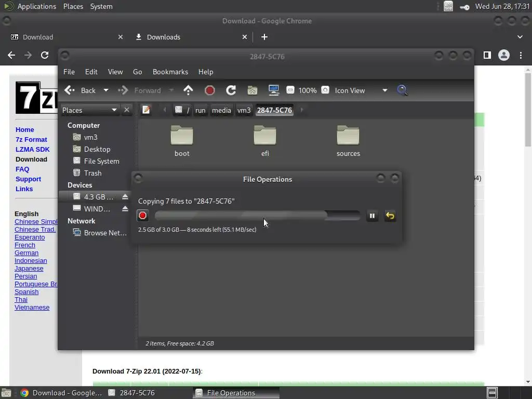Screen dimensions: 532x399
Task: Open the Applications panel menu
Action: click(x=37, y=6)
